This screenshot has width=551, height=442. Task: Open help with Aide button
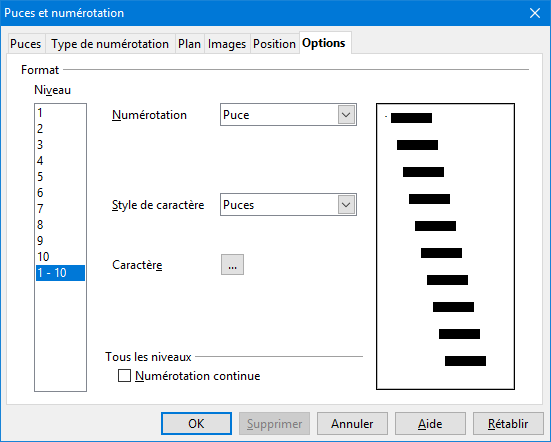click(x=430, y=424)
